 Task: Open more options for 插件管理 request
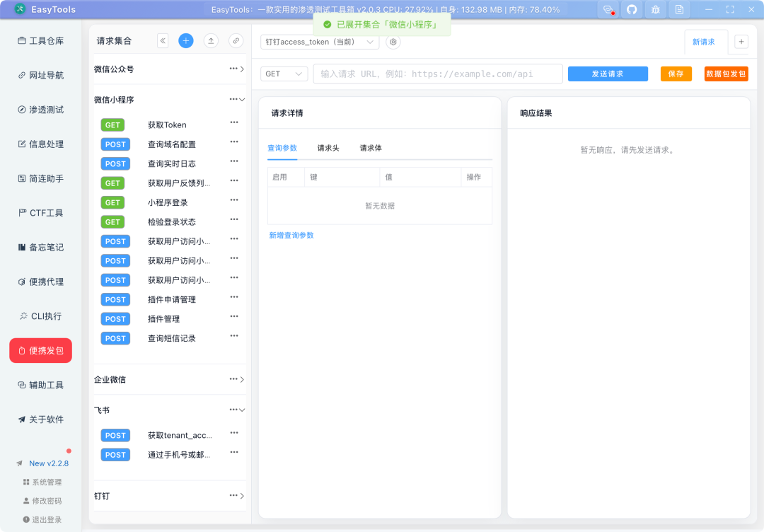pos(234,317)
